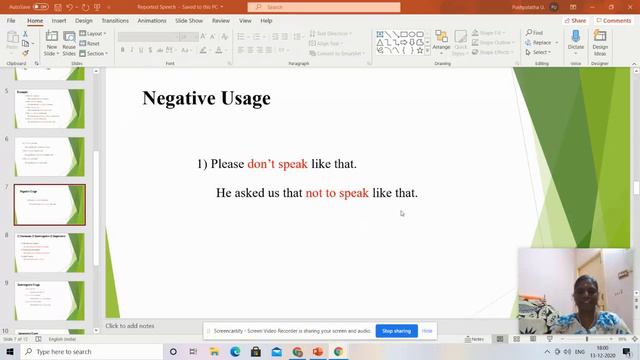Toggle strikethrough formatting

click(x=160, y=50)
